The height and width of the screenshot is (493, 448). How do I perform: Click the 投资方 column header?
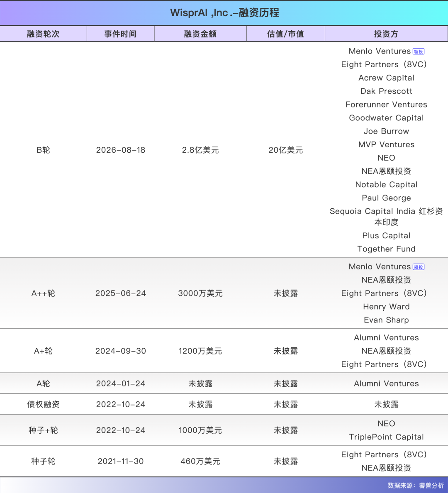pyautogui.click(x=386, y=34)
